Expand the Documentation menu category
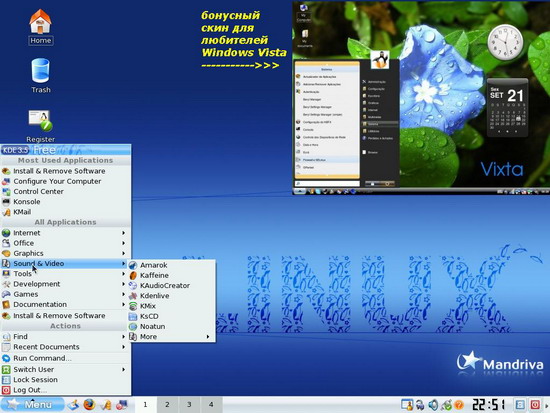 [x=66, y=304]
